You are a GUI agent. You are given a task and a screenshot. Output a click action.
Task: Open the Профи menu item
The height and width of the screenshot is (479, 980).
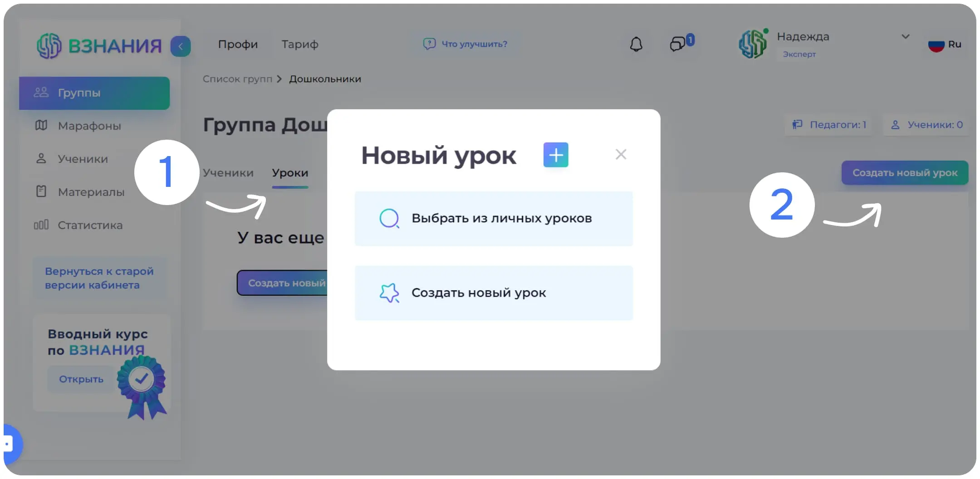pos(238,44)
